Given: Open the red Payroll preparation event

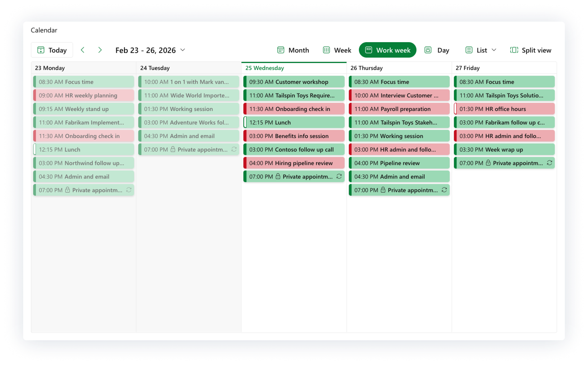Looking at the screenshot, I should 399,109.
